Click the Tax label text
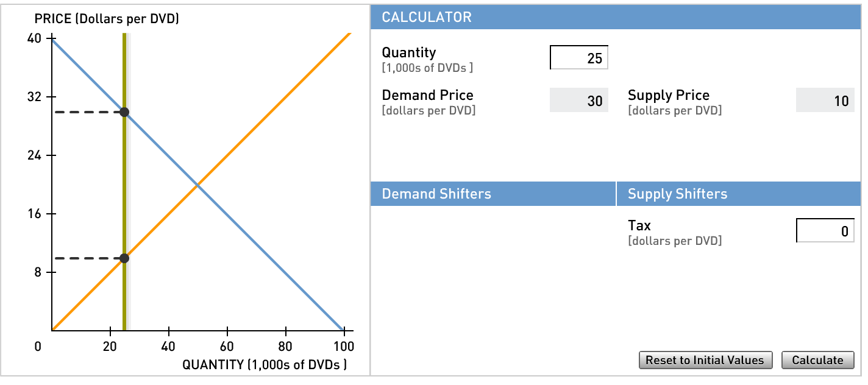The image size is (868, 385). click(x=639, y=225)
